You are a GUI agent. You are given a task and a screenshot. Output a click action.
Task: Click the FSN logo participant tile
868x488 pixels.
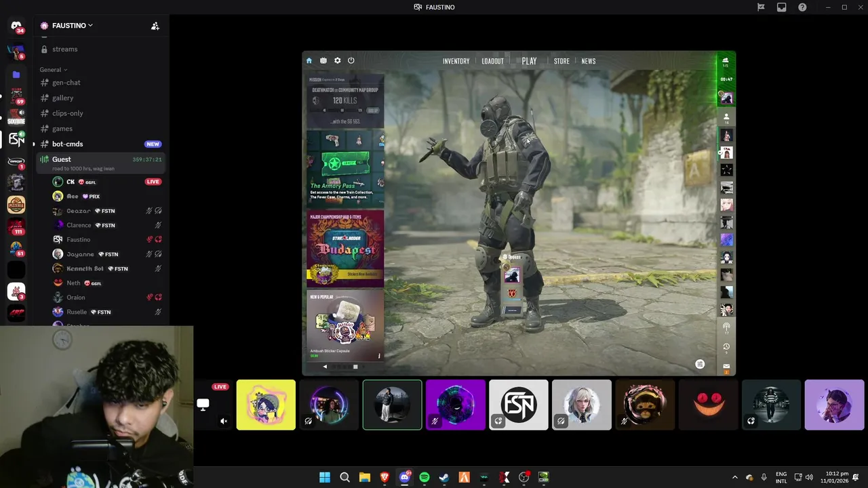click(x=519, y=405)
